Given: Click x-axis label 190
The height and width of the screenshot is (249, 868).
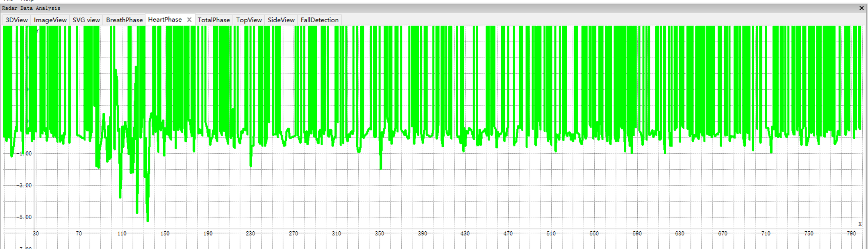Looking at the screenshot, I should [x=208, y=233].
